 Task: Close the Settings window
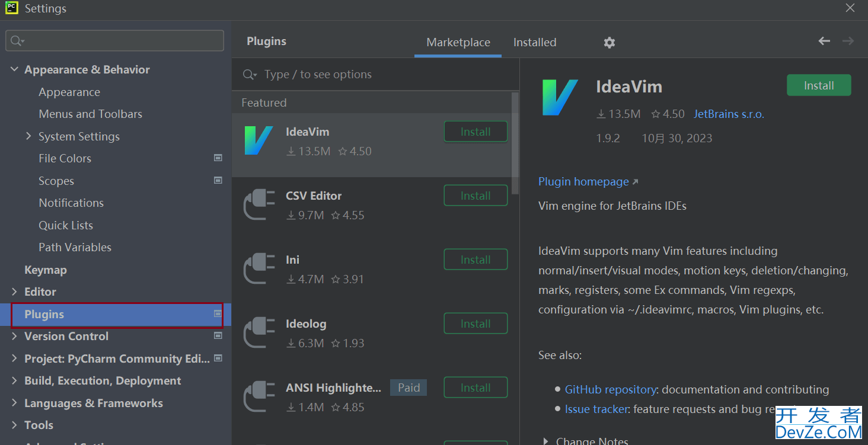(x=850, y=8)
